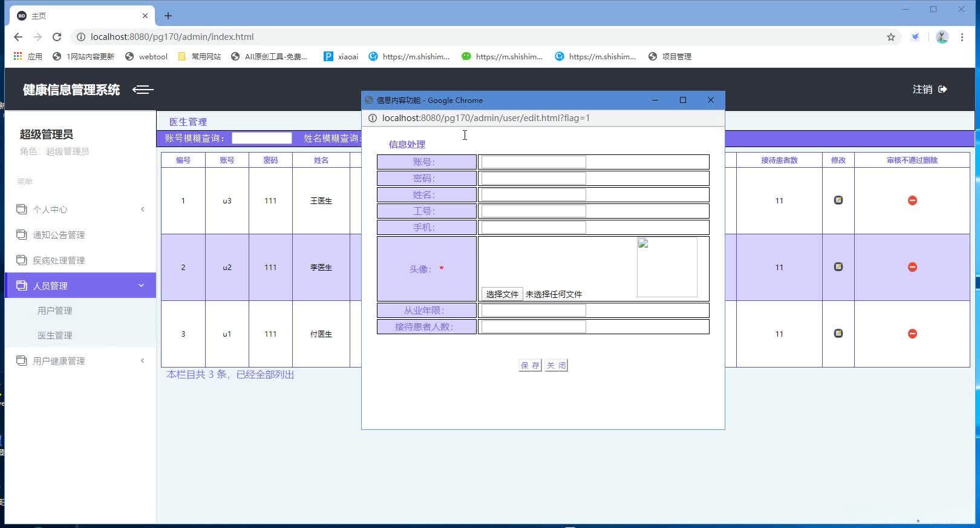Click 保存 button in popup
Image resolution: width=980 pixels, height=528 pixels.
(x=530, y=365)
